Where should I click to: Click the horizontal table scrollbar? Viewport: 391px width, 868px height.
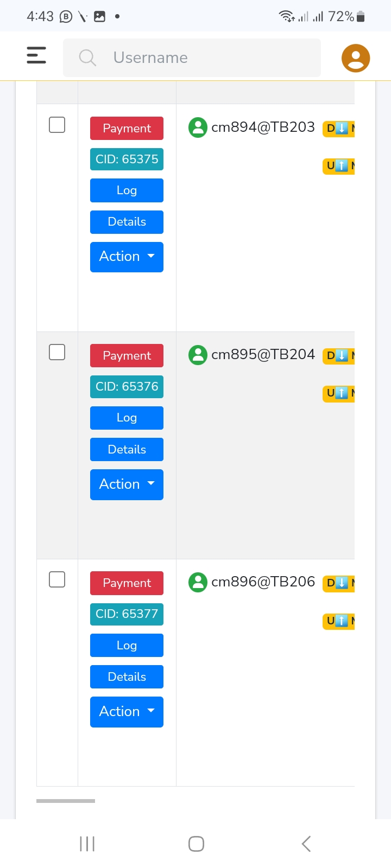pos(66,801)
